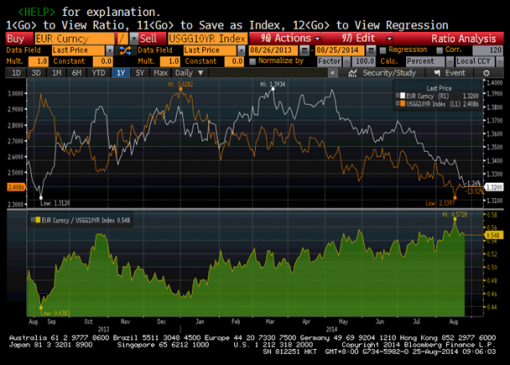This screenshot has height=365, width=510.
Task: Open chart settings gear icon
Action: (x=486, y=73)
